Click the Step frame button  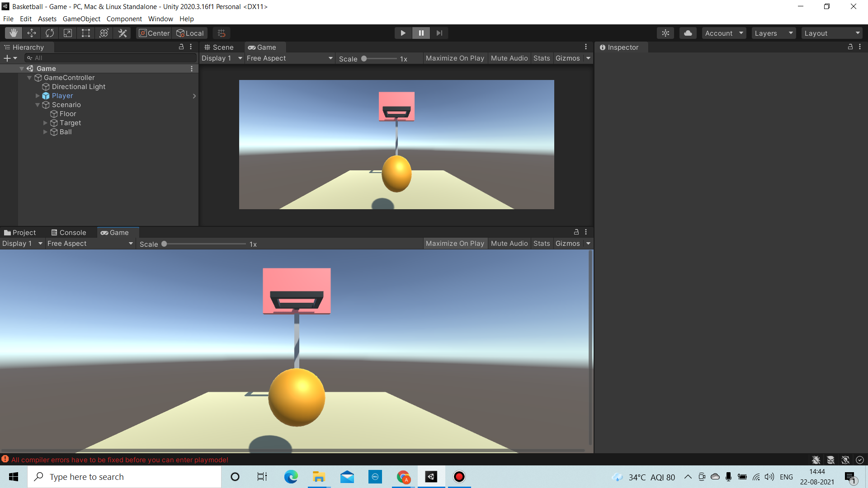439,33
